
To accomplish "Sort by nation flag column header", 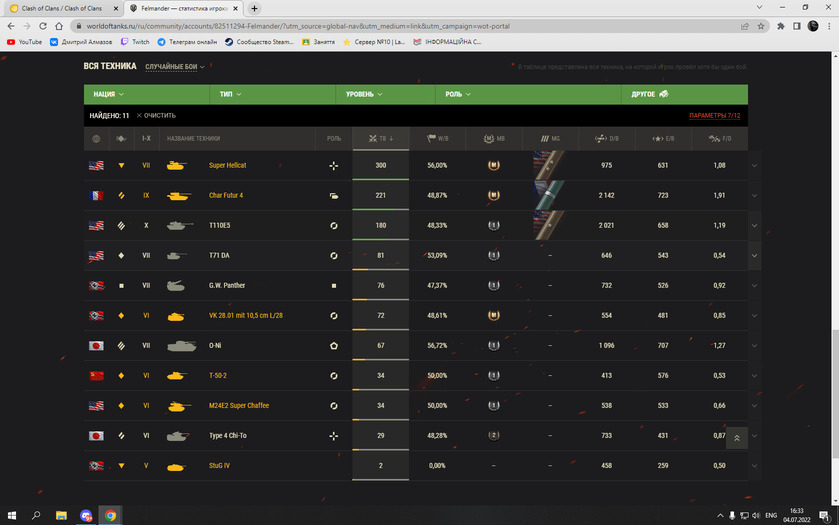I will [96, 139].
